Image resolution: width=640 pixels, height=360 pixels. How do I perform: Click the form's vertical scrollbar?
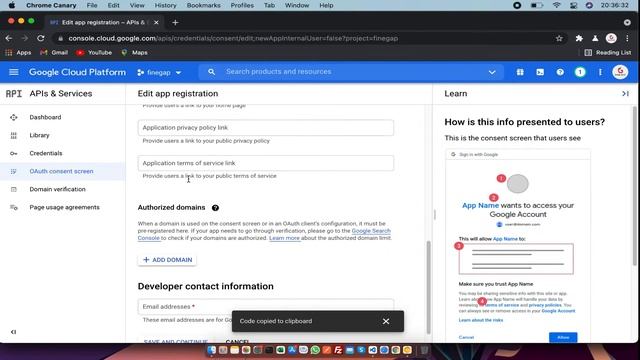pos(428,287)
